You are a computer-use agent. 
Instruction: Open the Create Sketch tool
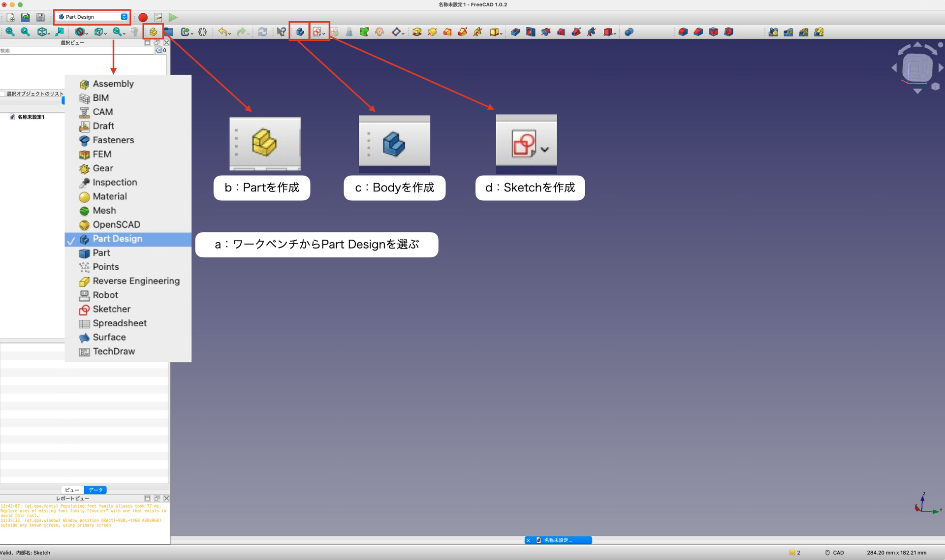tap(317, 31)
